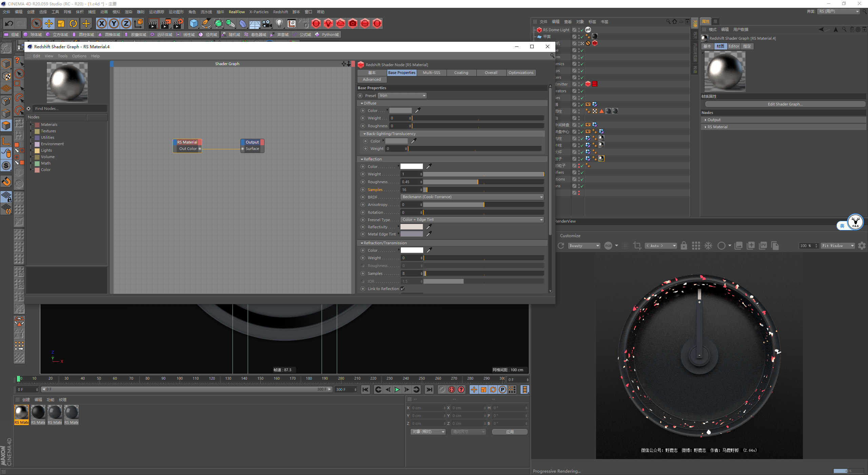
Task: Open the Preset Iron dropdown
Action: (x=402, y=96)
